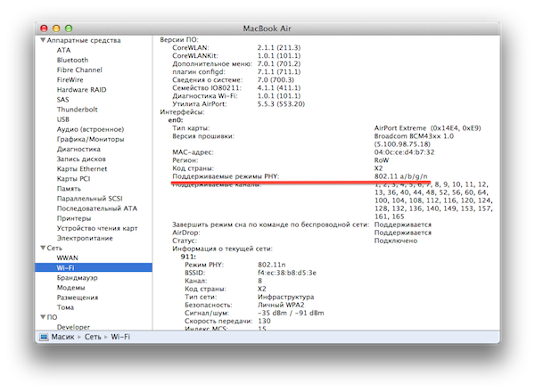Click the MacBook Air window title
This screenshot has height=392, width=535.
267,29
